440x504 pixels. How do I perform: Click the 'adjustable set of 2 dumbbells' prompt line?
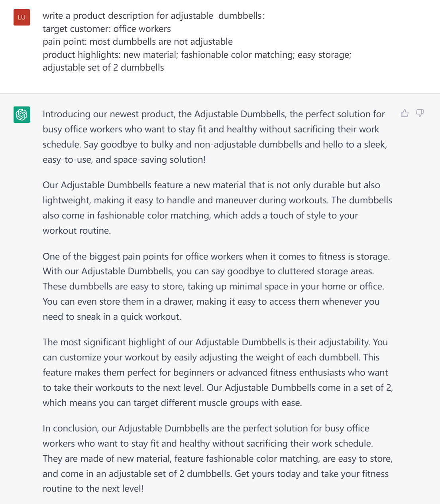click(x=103, y=67)
